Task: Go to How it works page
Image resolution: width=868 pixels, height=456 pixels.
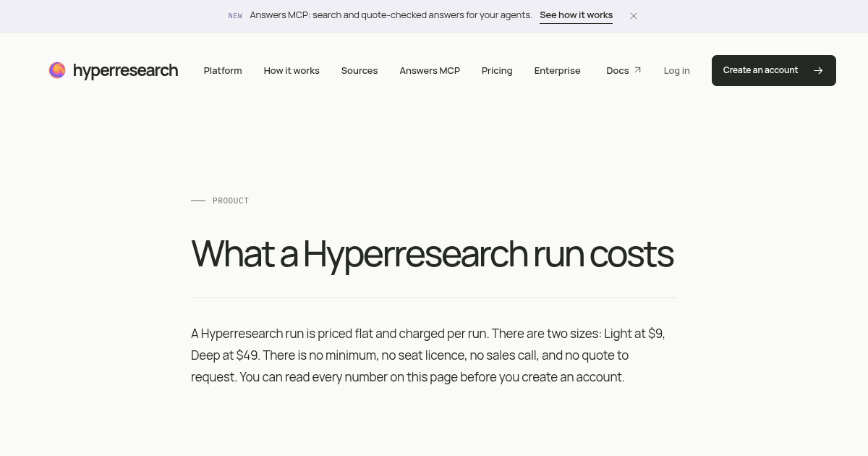Action: [x=292, y=71]
